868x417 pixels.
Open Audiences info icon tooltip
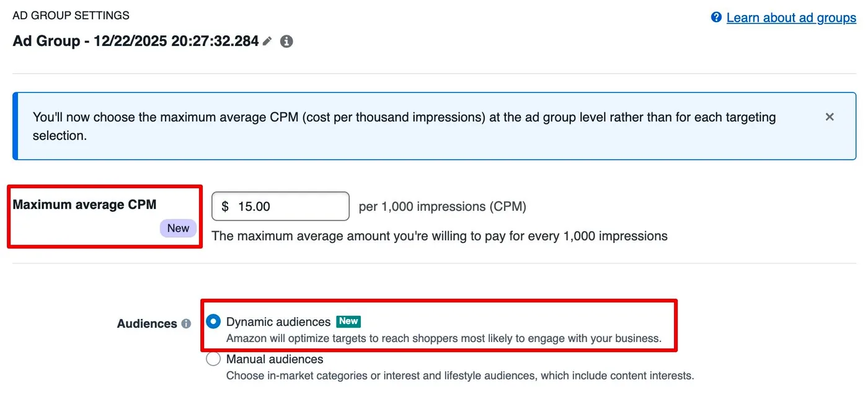(186, 323)
